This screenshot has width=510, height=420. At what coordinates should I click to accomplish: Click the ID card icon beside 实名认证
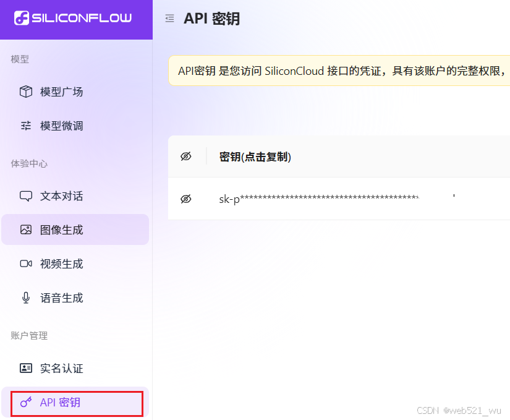click(26, 368)
